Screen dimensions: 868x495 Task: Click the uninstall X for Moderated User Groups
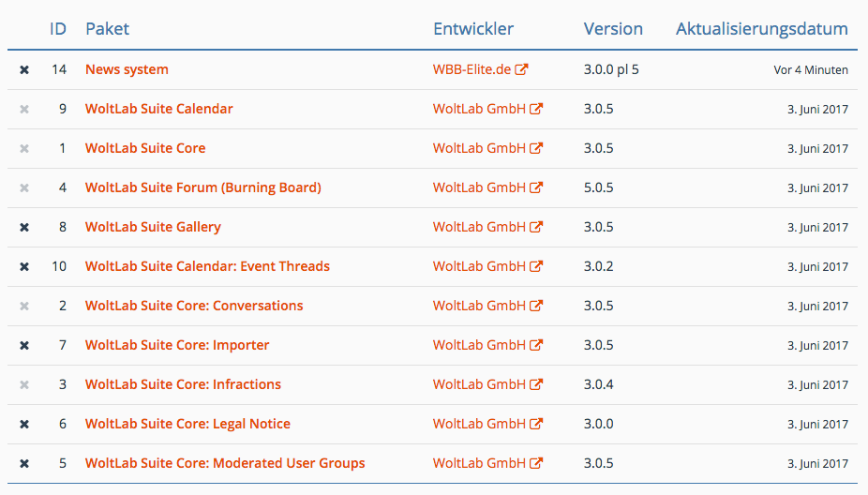pyautogui.click(x=24, y=463)
